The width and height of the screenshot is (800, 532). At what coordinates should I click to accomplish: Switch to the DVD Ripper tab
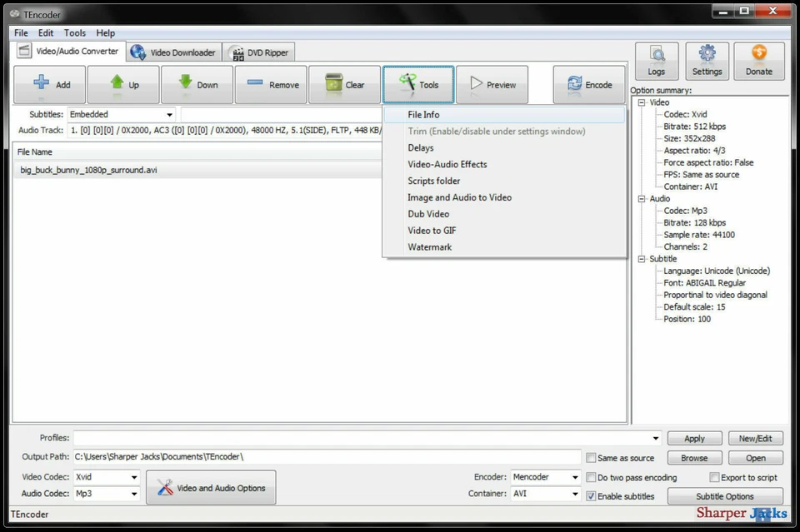(x=258, y=51)
